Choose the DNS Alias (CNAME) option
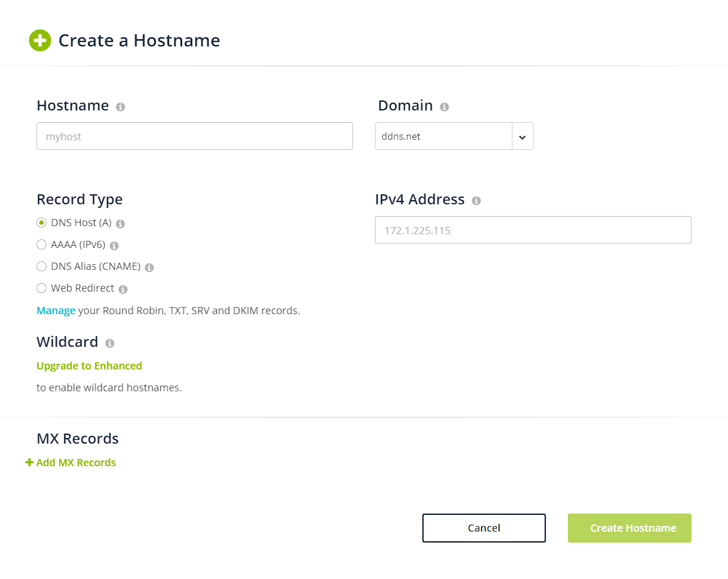Viewport: 728px width, 579px height. (41, 266)
